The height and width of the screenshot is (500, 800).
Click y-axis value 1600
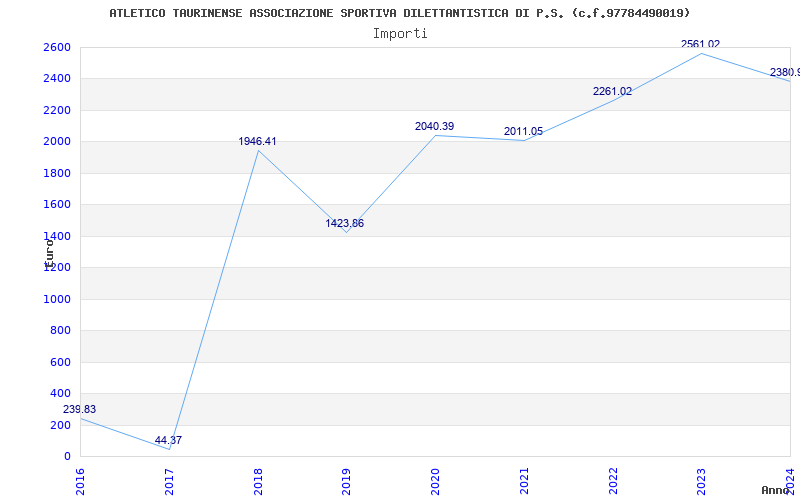[x=58, y=205]
